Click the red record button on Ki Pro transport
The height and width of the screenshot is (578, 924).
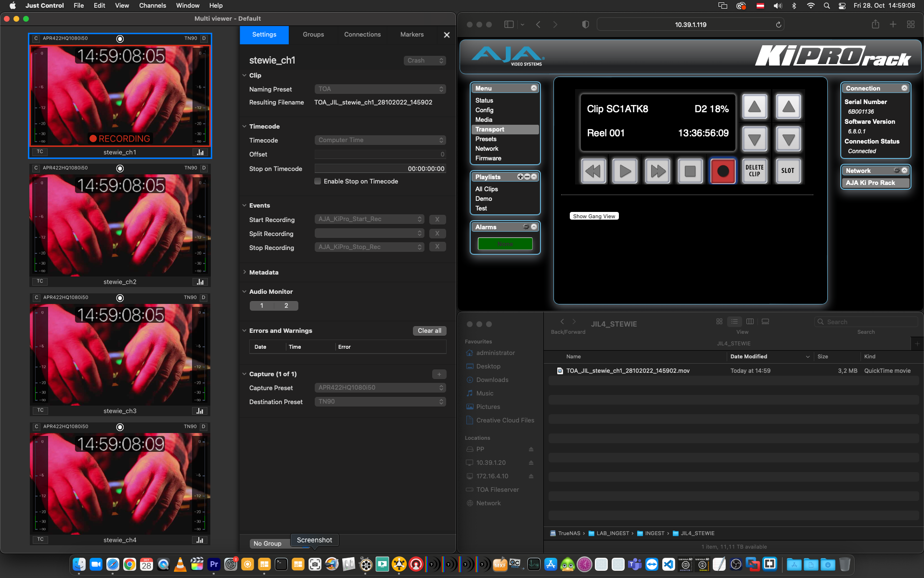point(722,171)
